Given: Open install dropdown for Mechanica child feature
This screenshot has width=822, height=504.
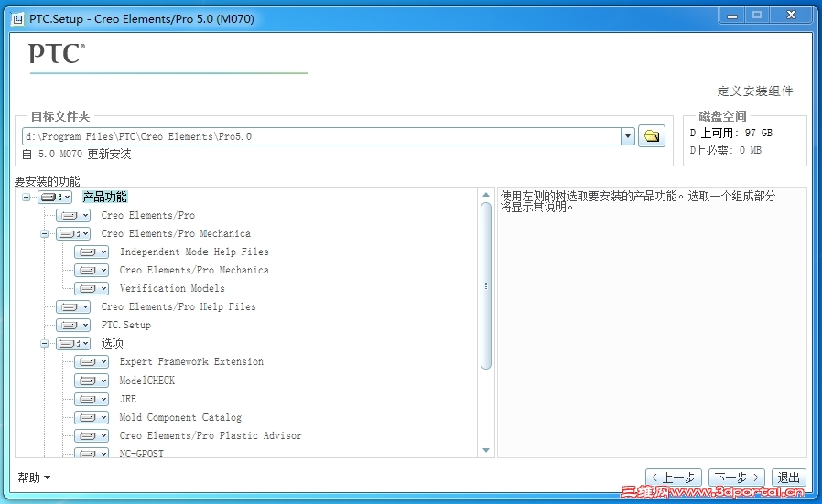Looking at the screenshot, I should tap(92, 271).
